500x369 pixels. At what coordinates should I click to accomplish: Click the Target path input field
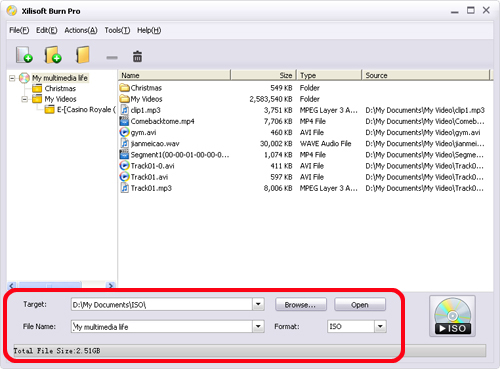click(x=162, y=304)
